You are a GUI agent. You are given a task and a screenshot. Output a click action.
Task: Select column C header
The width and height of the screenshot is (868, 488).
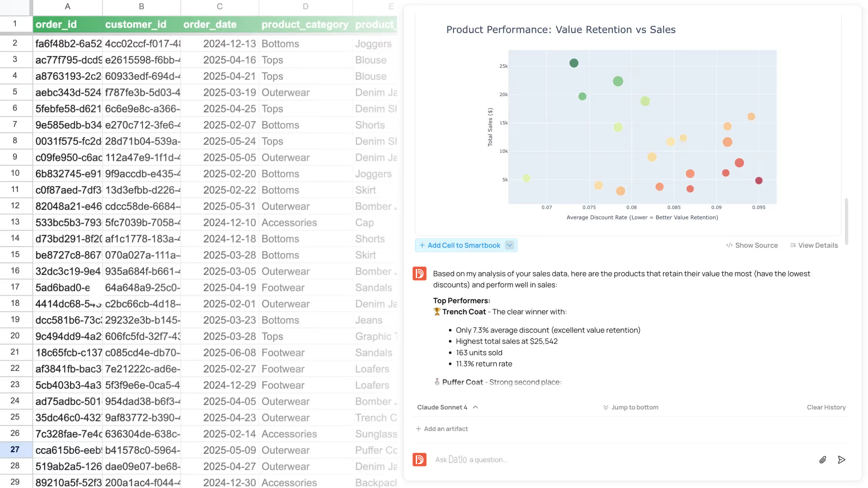tap(220, 7)
